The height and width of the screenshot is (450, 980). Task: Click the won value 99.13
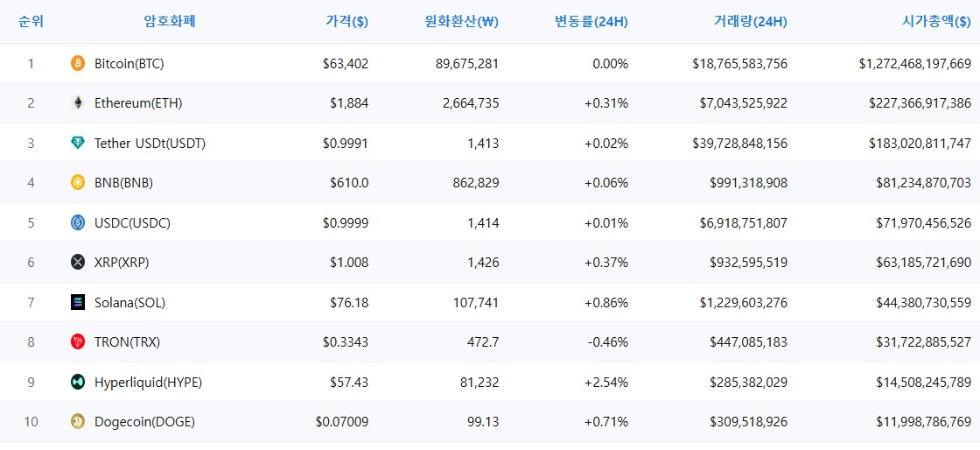[x=482, y=422]
